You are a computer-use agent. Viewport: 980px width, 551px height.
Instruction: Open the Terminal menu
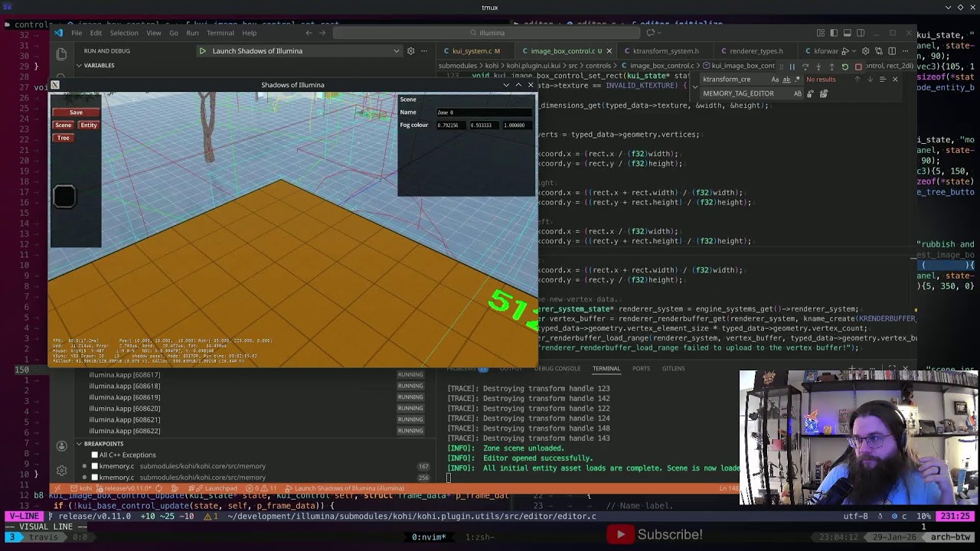pos(220,33)
